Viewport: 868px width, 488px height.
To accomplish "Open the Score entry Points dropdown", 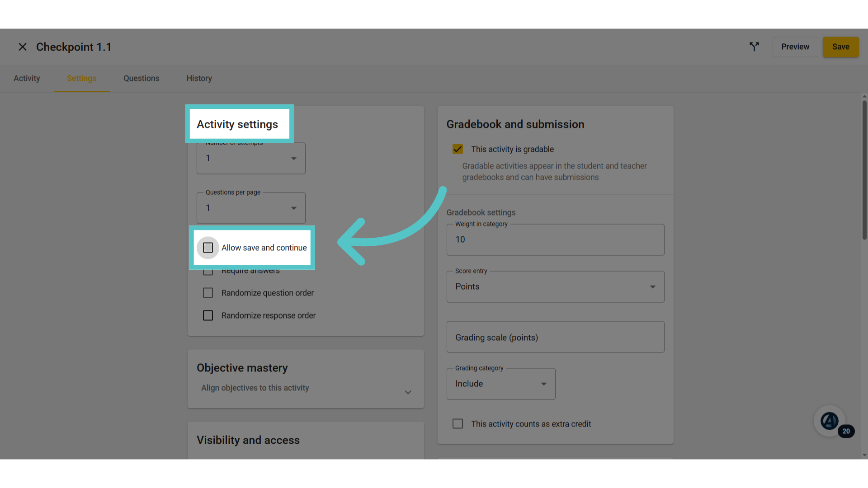I will (556, 286).
